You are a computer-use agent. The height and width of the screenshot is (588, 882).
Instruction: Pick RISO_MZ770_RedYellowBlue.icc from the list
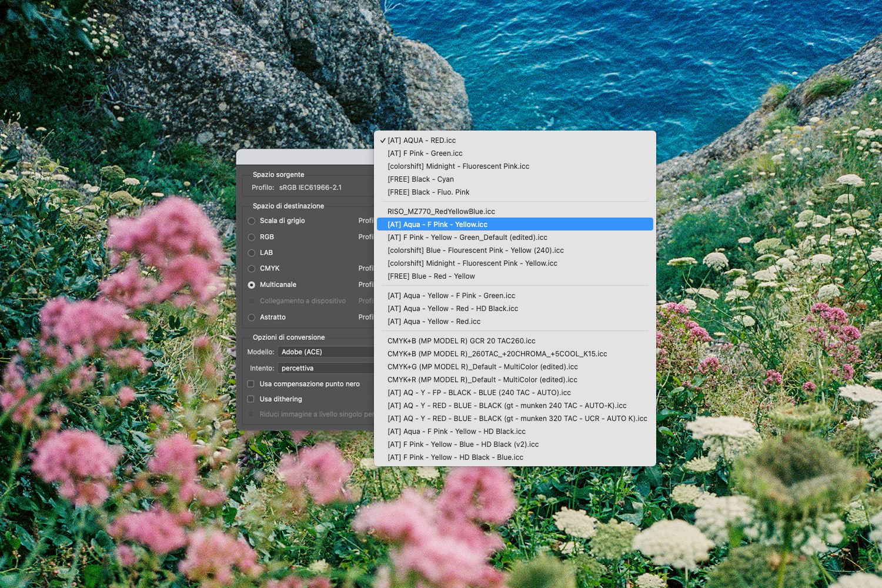(x=441, y=212)
